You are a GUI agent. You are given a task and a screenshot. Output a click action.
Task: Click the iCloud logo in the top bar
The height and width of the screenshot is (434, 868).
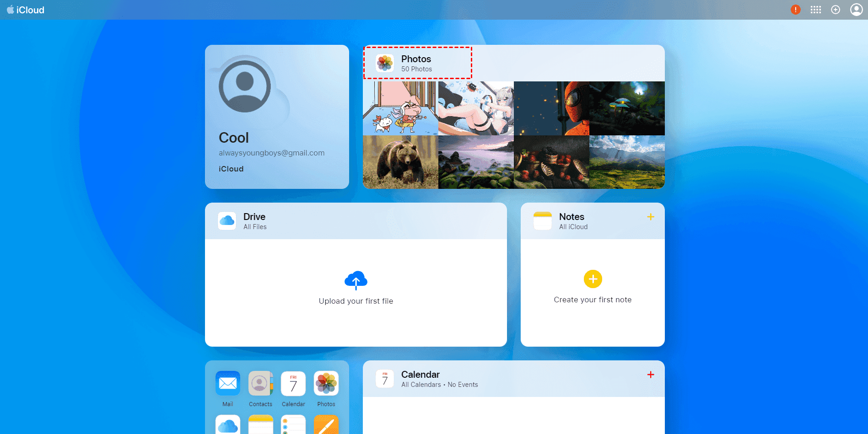pyautogui.click(x=26, y=10)
